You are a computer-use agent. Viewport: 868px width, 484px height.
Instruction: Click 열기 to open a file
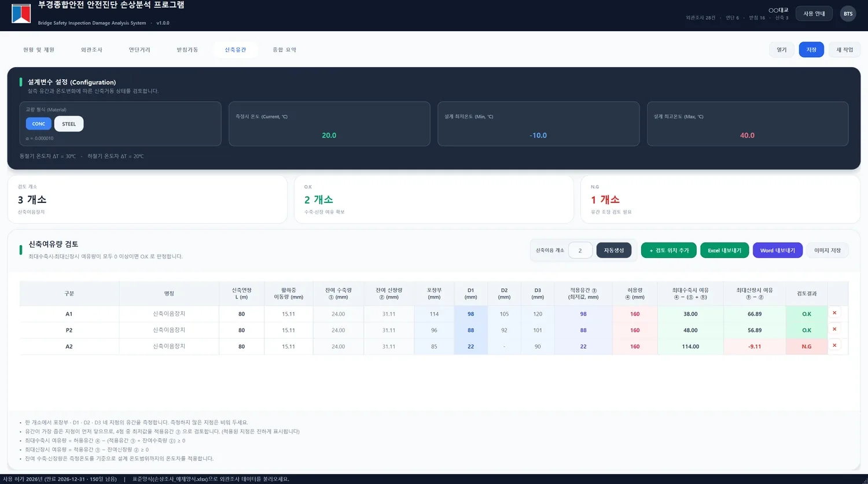point(782,50)
